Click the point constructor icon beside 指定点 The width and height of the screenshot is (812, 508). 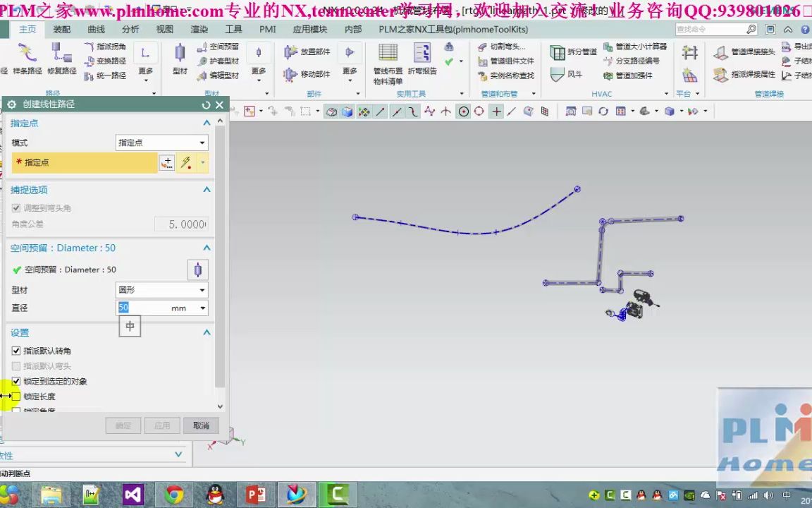coord(167,163)
